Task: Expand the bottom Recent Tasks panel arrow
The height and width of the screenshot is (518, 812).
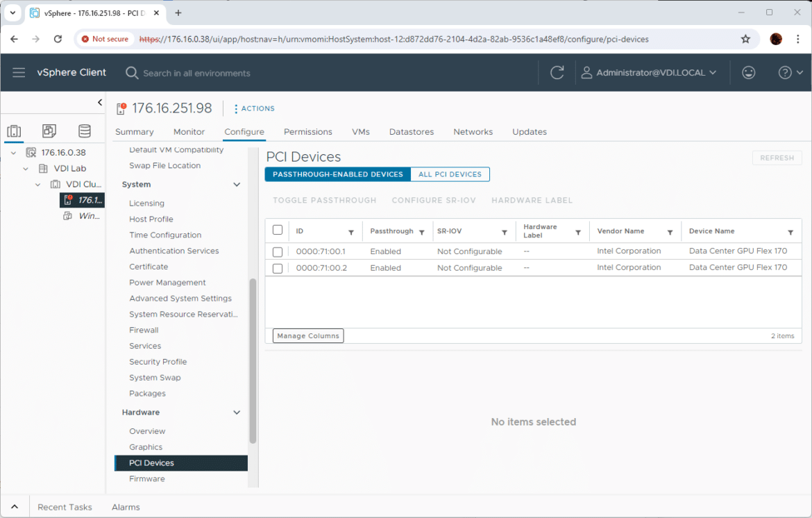Action: (x=15, y=507)
